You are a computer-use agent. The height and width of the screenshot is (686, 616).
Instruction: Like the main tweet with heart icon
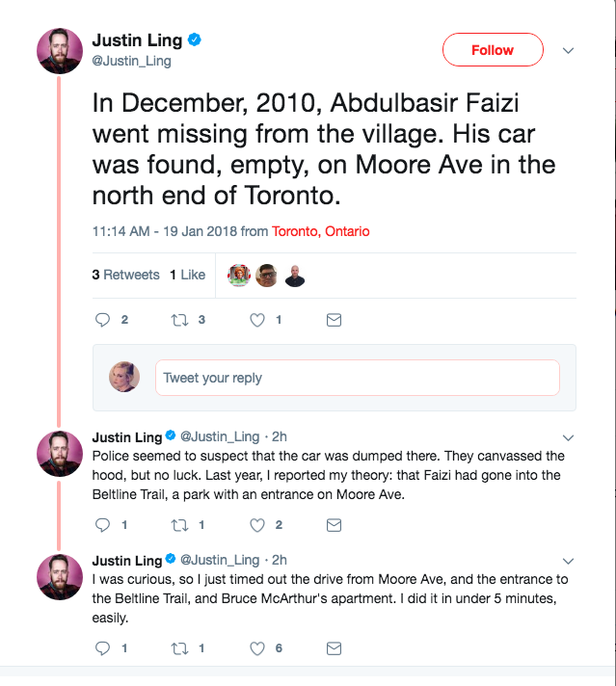click(x=257, y=320)
